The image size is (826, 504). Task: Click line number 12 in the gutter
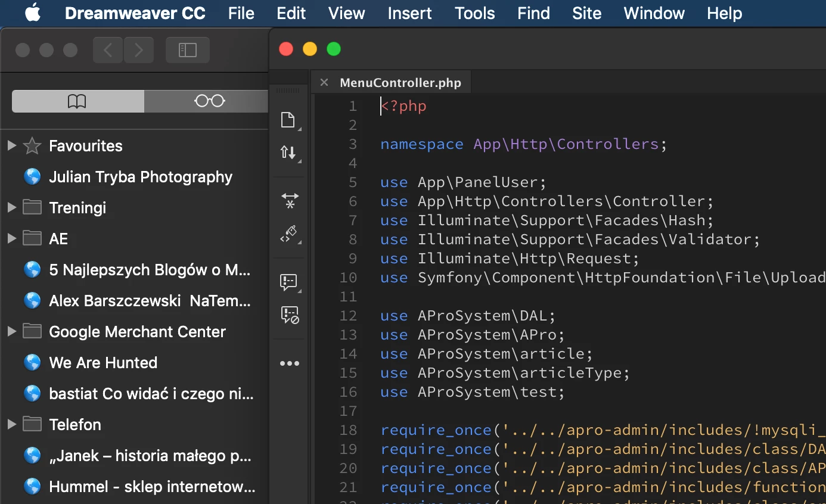(348, 316)
